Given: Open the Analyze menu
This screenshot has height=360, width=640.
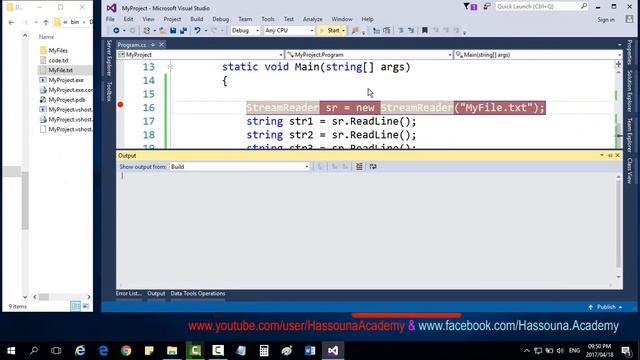Looking at the screenshot, I should (313, 19).
